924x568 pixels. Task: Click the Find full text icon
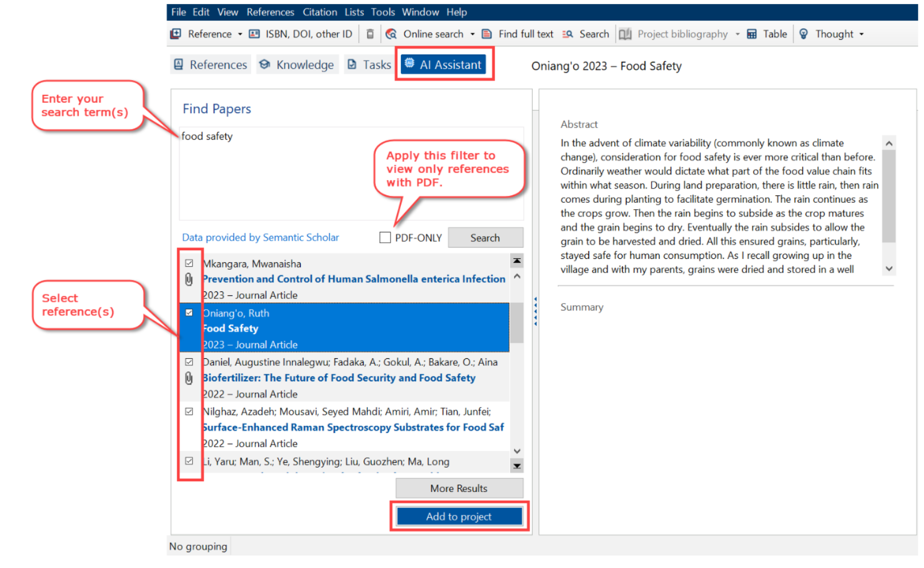487,34
